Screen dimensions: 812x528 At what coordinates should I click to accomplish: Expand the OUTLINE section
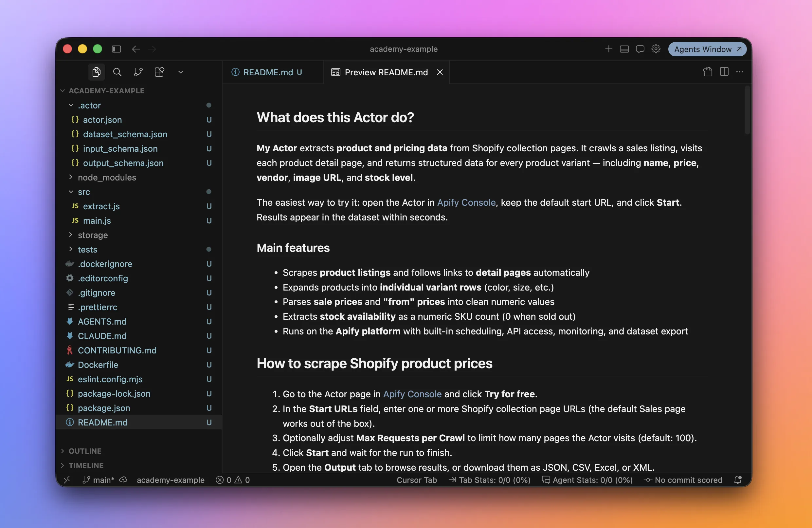[x=139, y=451]
